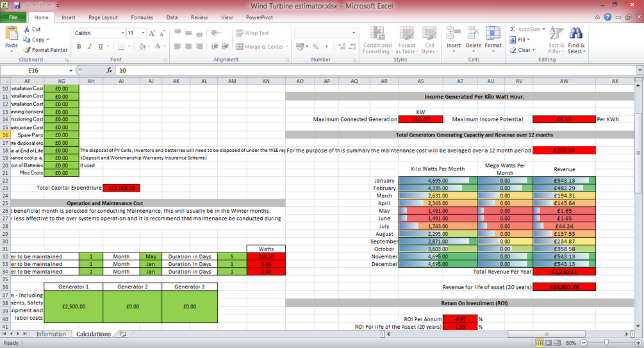Image resolution: width=644 pixels, height=348 pixels.
Task: Click the Insert cells icon
Action: [x=454, y=33]
